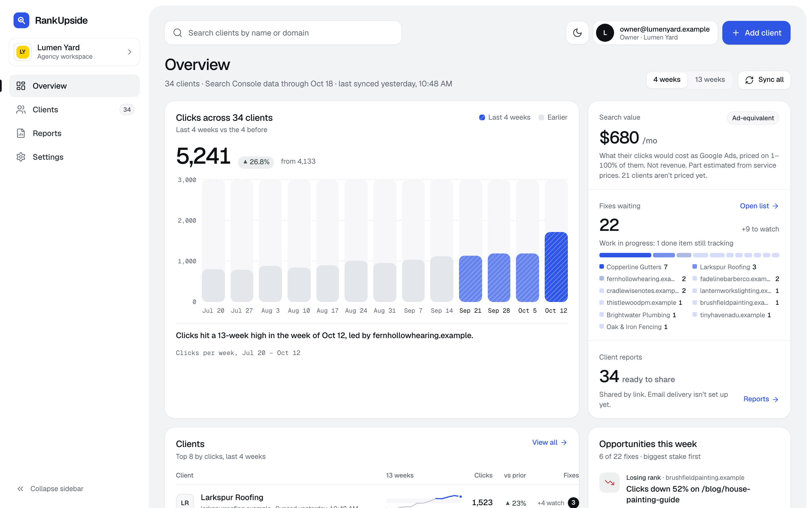Click View all clients link
Screen dimensions: 812x508
(549, 443)
